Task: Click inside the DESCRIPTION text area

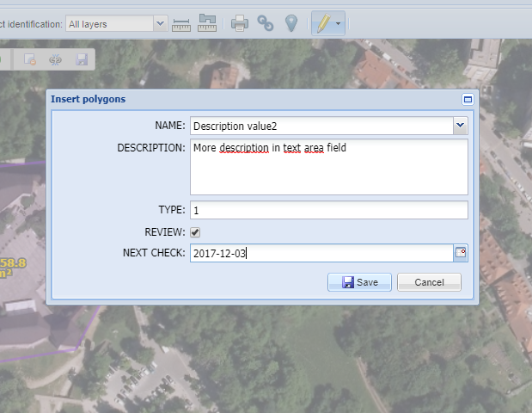Action: coord(329,167)
